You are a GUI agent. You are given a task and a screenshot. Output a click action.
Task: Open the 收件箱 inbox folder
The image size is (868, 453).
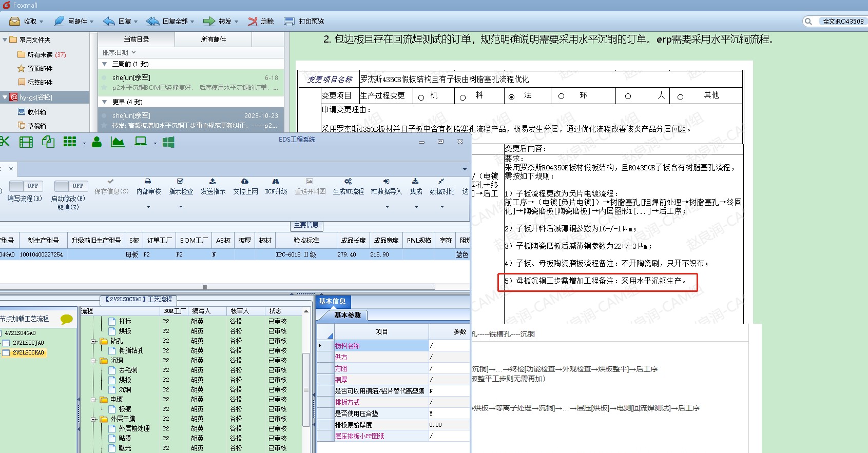click(32, 112)
